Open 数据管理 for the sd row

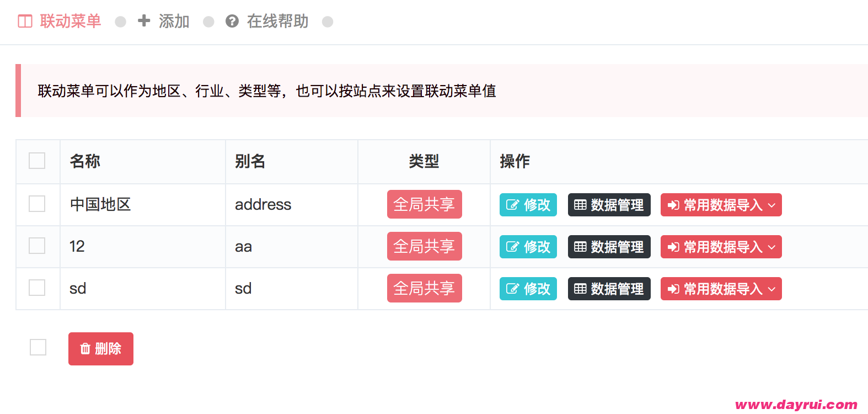pyautogui.click(x=609, y=289)
